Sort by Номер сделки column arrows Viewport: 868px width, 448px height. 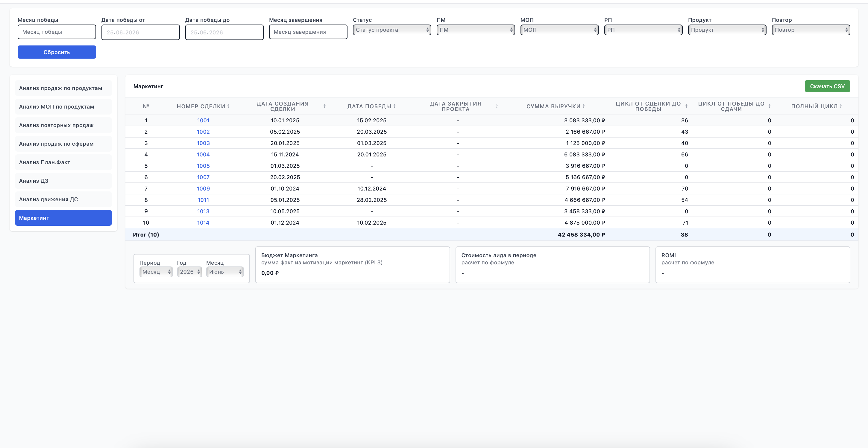tap(228, 106)
